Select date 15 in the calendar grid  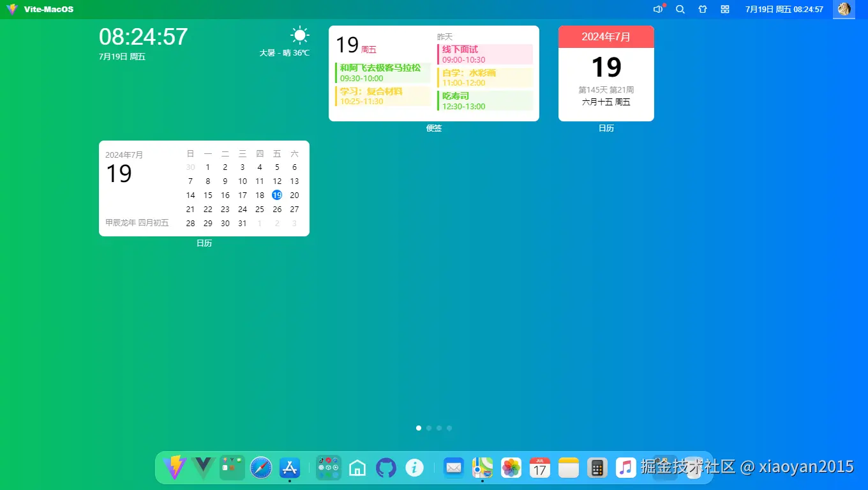pos(207,195)
